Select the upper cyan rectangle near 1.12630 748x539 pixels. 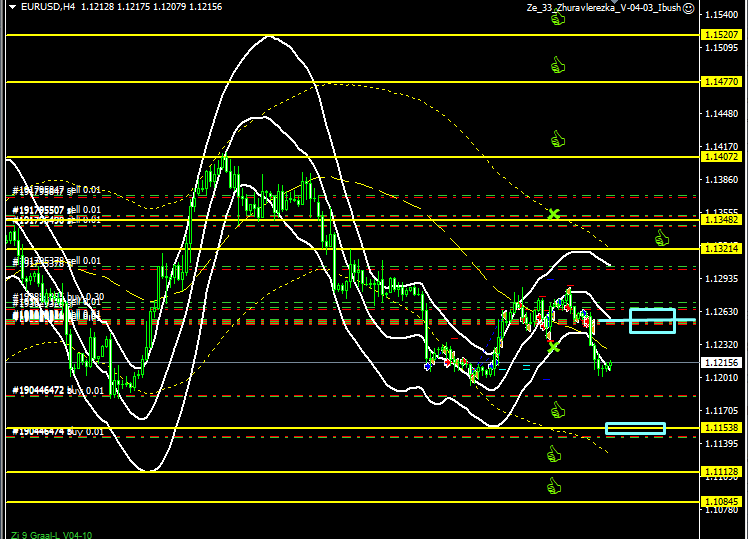point(653,321)
